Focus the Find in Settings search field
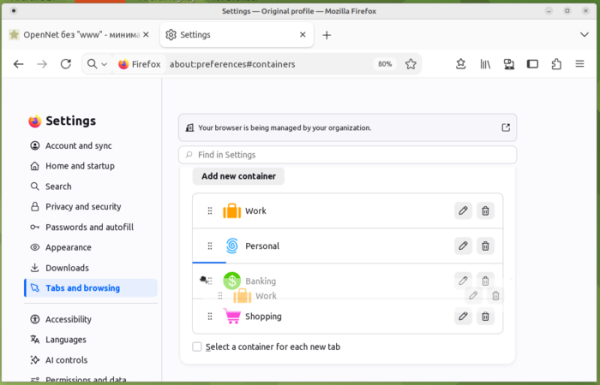 (x=347, y=155)
